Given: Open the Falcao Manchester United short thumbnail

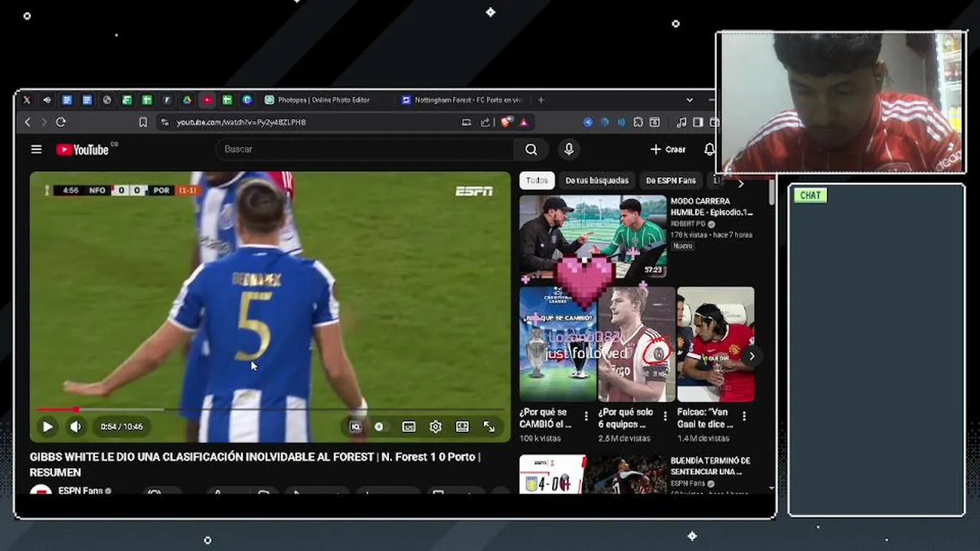Looking at the screenshot, I should click(x=715, y=344).
